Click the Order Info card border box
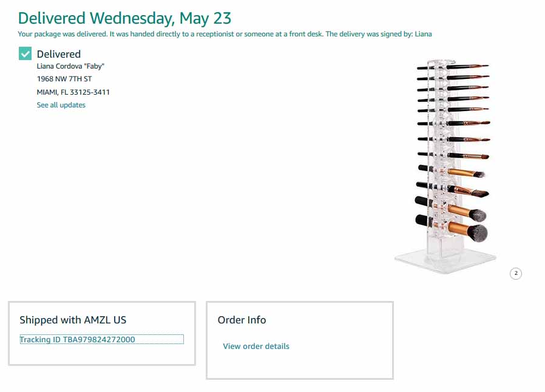Viewport: 545px width, 392px height. click(x=300, y=340)
